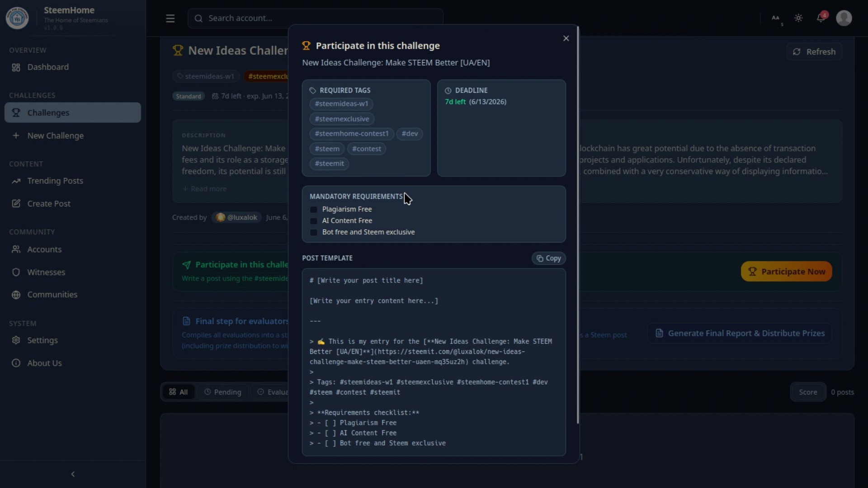Click the required tags tag icon
Image resolution: width=868 pixels, height=488 pixels.
[313, 91]
